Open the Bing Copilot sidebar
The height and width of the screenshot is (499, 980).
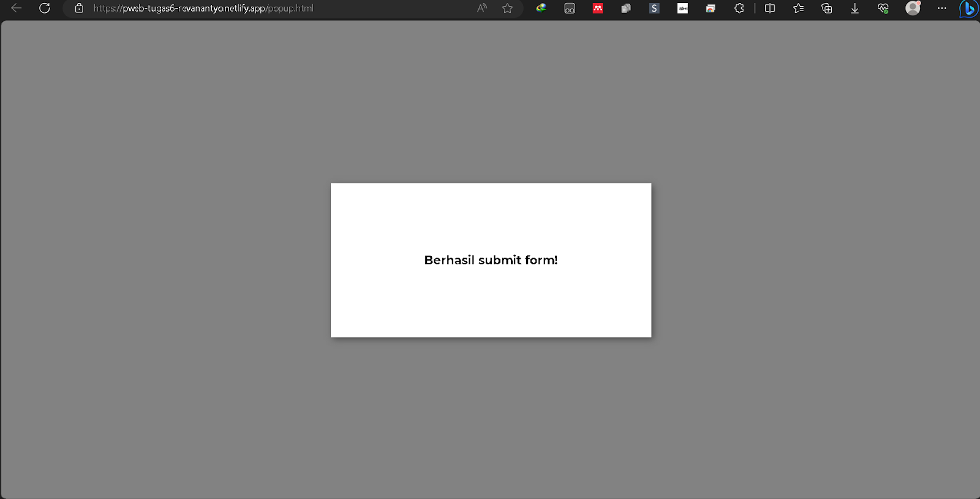coord(969,9)
